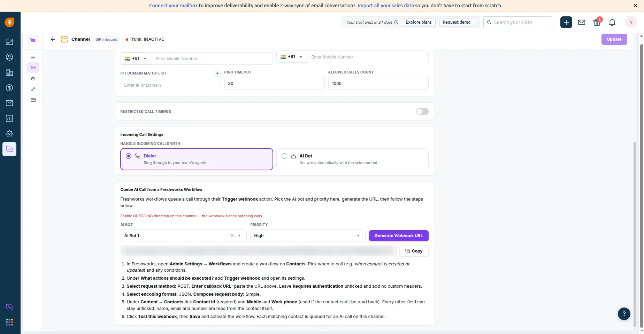Click the quick add plus button
Image resolution: width=644 pixels, height=334 pixels.
[566, 22]
